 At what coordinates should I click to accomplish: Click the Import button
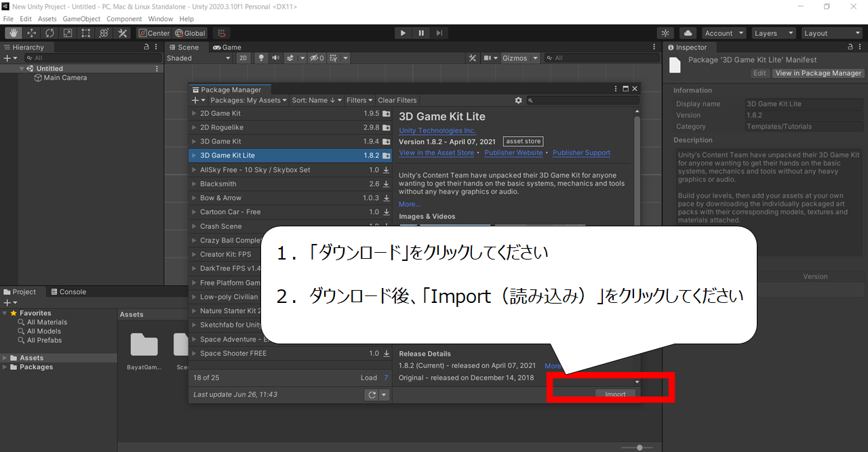tap(616, 394)
